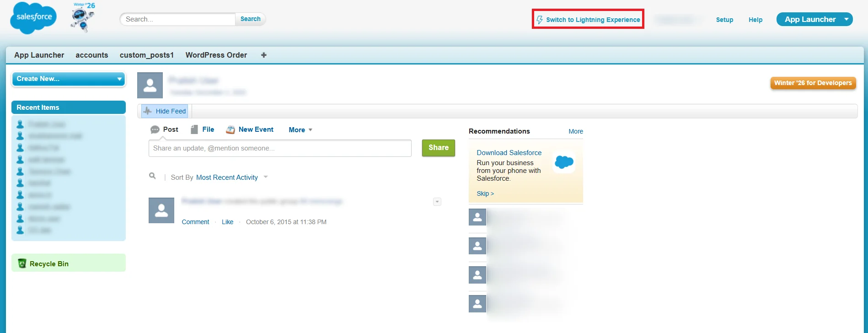Click the File document icon

pyautogui.click(x=194, y=129)
